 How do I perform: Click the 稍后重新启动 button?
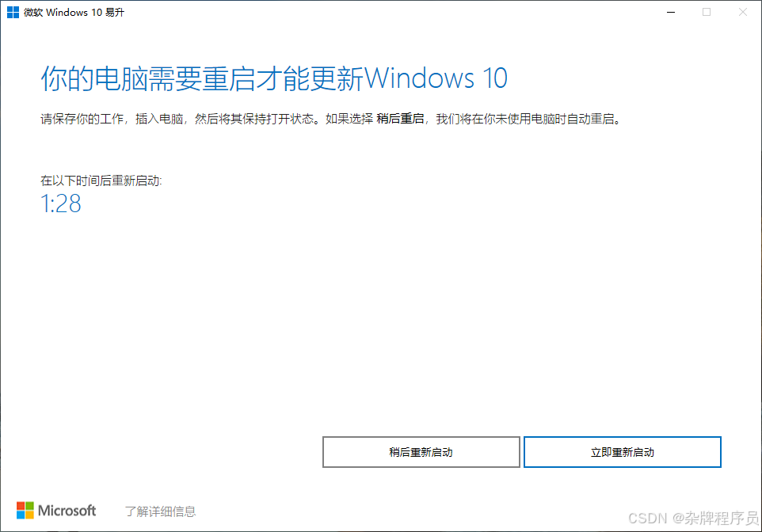click(x=421, y=452)
